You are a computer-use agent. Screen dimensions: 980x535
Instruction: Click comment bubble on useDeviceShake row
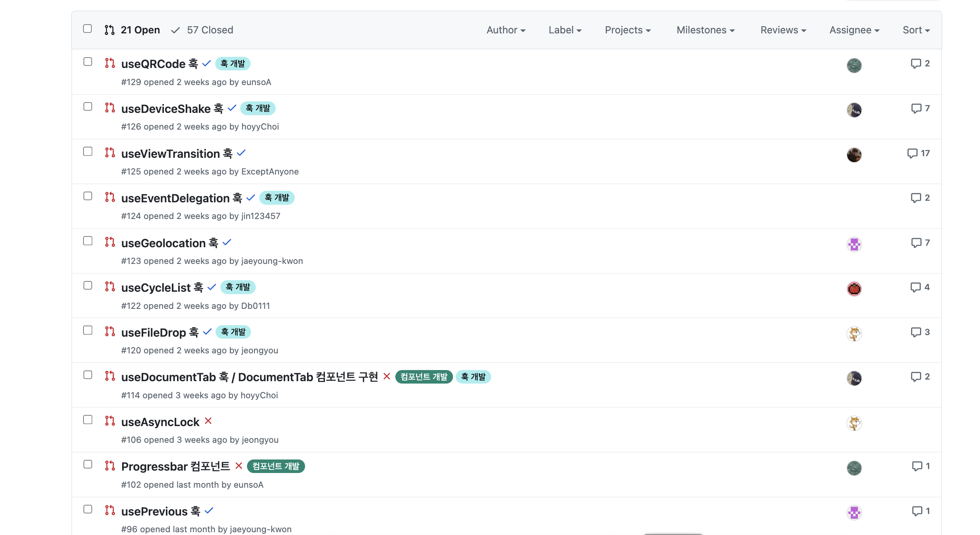click(x=916, y=109)
